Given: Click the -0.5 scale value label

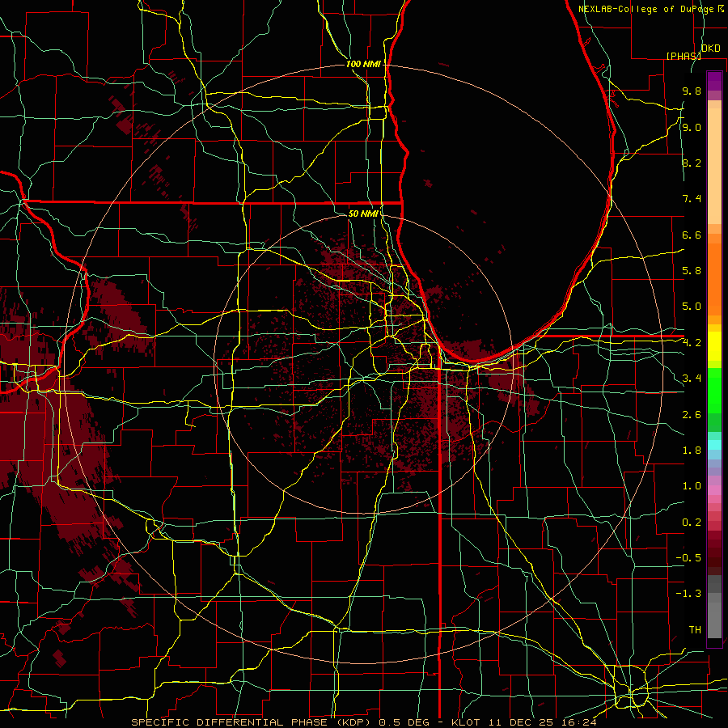Looking at the screenshot, I should (688, 558).
